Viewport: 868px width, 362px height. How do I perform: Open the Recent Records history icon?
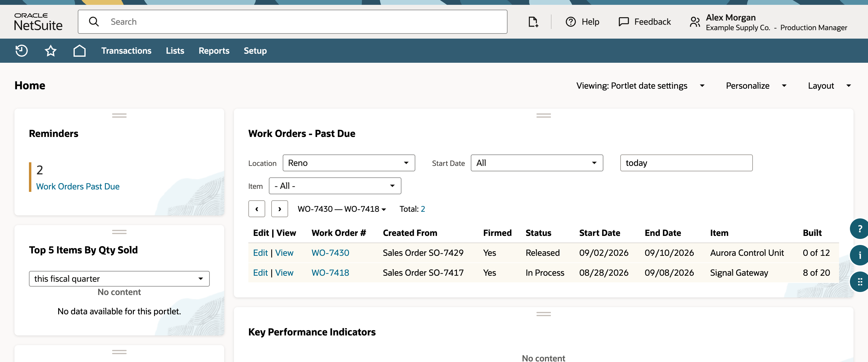click(22, 51)
